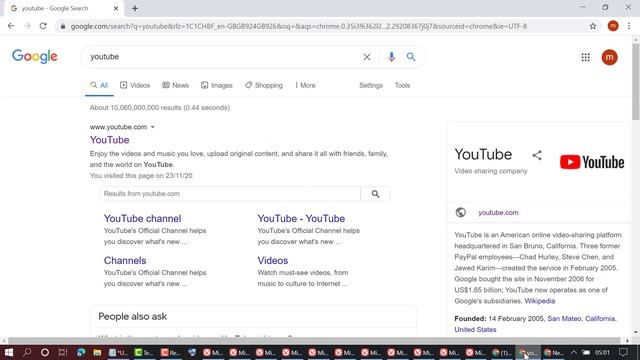Open a new browser tab
This screenshot has height=360, width=640.
135,8
